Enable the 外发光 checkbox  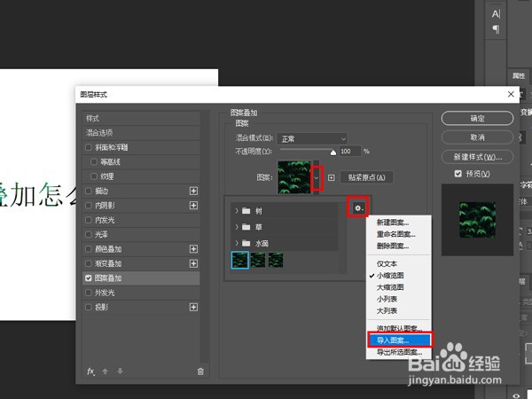click(x=89, y=293)
